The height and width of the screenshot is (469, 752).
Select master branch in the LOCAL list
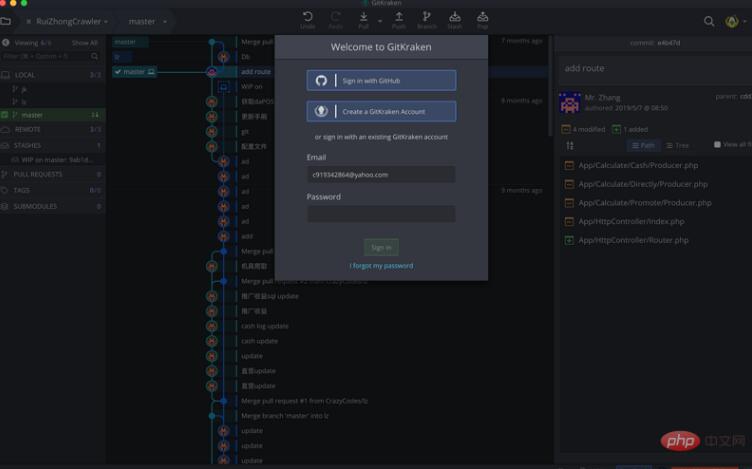coord(52,115)
